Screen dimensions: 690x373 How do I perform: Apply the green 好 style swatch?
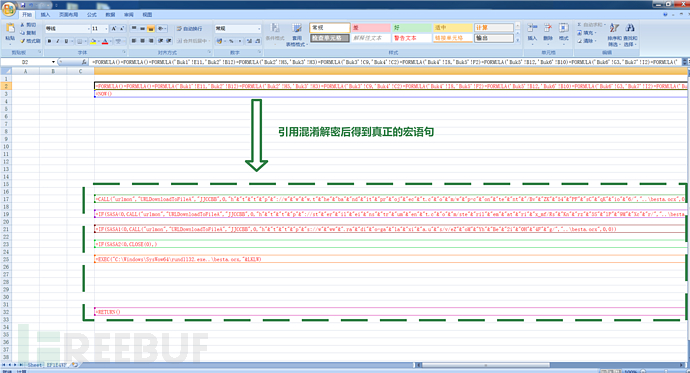(x=411, y=28)
